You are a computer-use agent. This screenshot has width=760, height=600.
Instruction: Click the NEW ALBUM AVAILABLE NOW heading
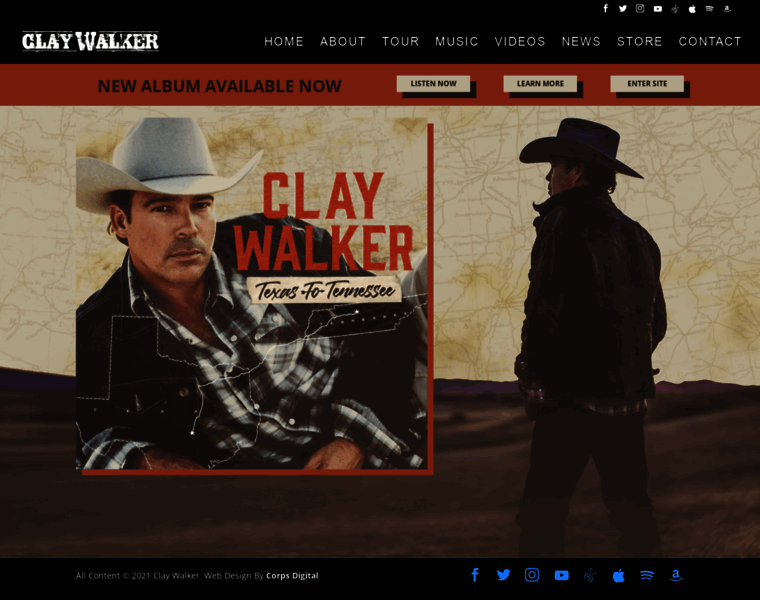click(x=220, y=86)
